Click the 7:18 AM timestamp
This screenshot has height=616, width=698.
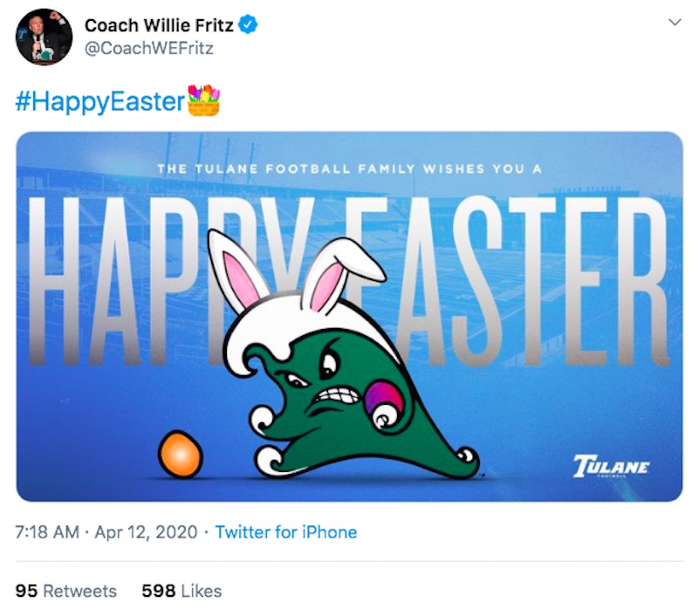pos(47,532)
